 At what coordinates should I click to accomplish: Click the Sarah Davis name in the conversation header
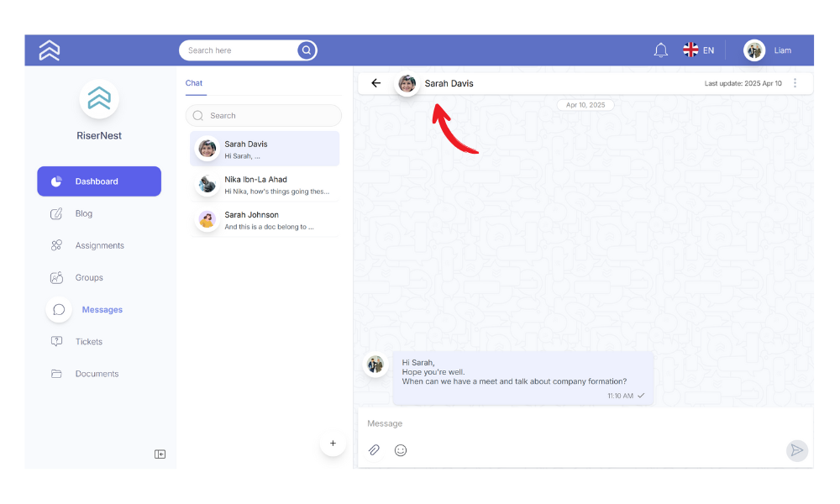449,83
